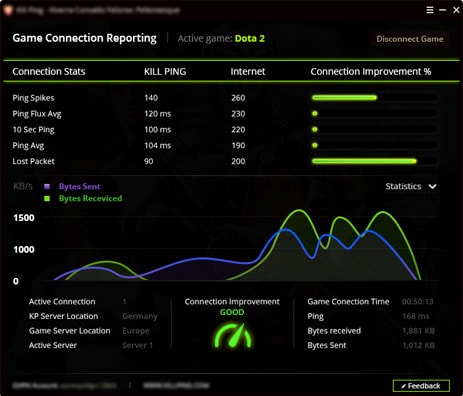The width and height of the screenshot is (463, 396).
Task: Minimize the Kill Ping window
Action: (x=443, y=10)
